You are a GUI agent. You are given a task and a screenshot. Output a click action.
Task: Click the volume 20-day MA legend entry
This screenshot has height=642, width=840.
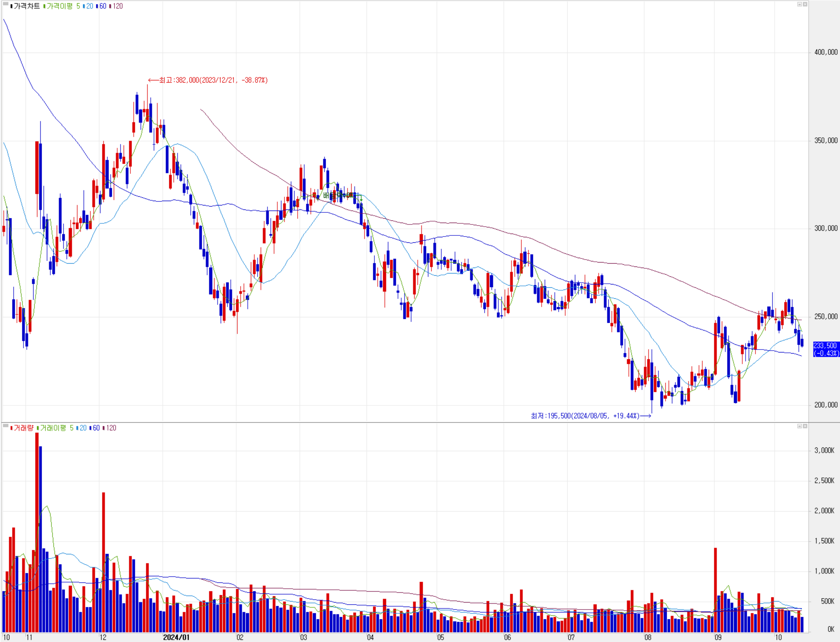tap(83, 428)
